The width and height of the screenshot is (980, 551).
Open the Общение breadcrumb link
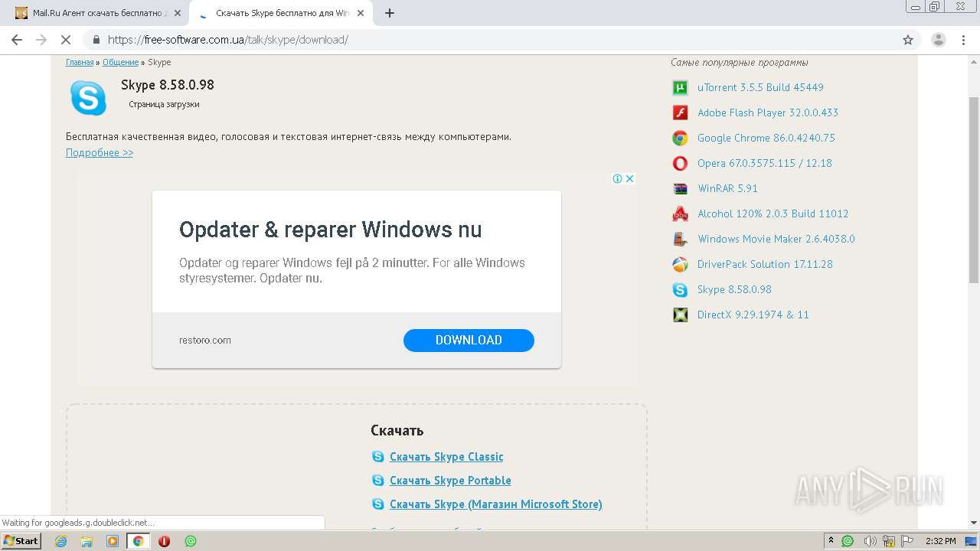(120, 63)
